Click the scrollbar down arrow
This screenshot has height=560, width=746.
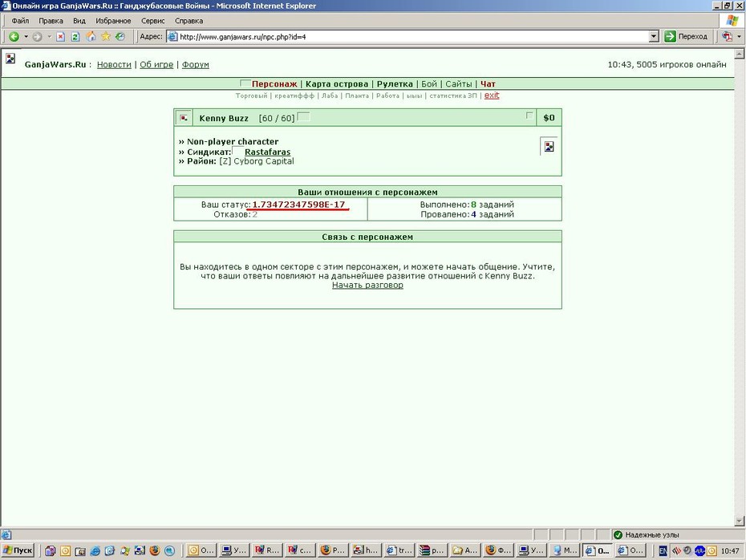point(740,521)
